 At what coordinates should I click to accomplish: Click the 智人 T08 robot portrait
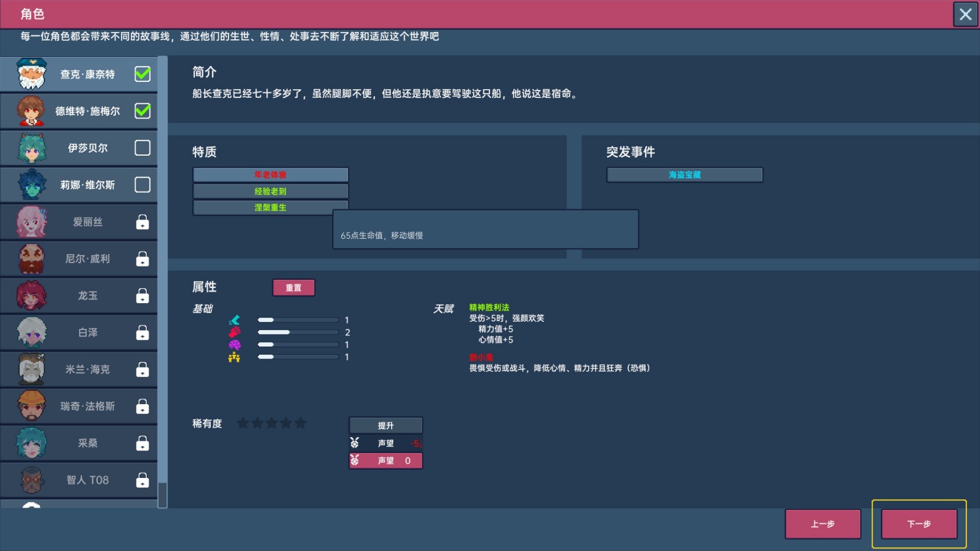click(x=31, y=480)
